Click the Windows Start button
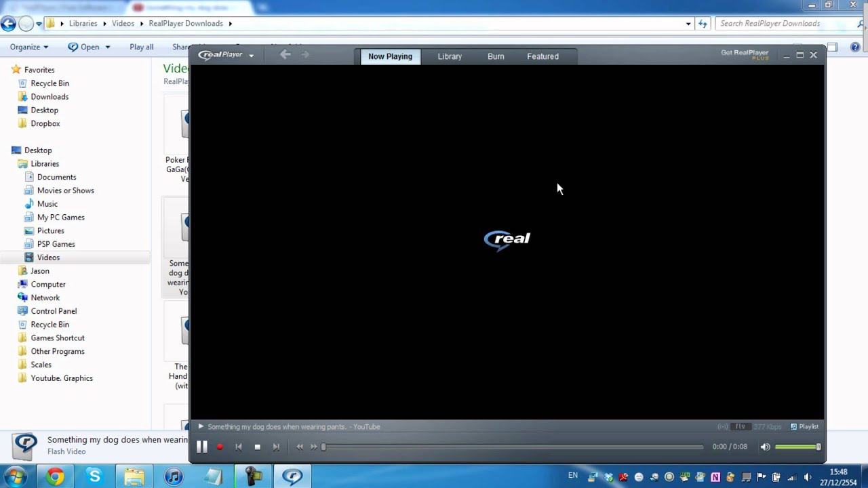868x488 pixels. (15, 477)
